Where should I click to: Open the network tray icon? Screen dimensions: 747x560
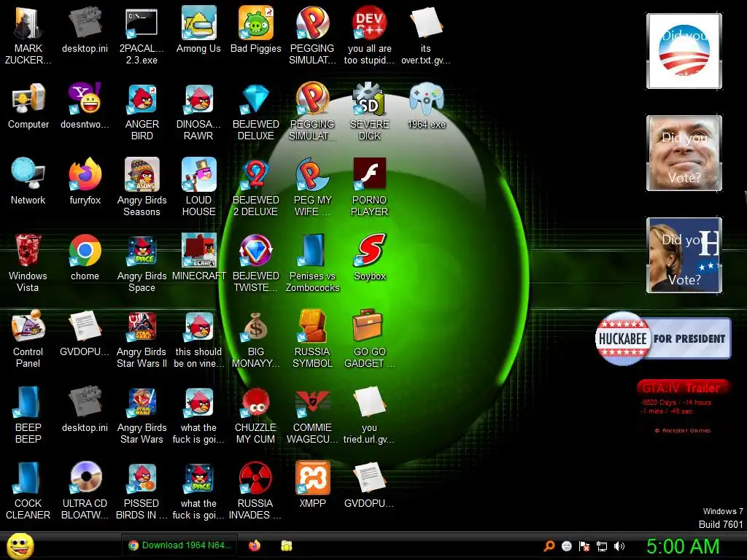[x=602, y=546]
